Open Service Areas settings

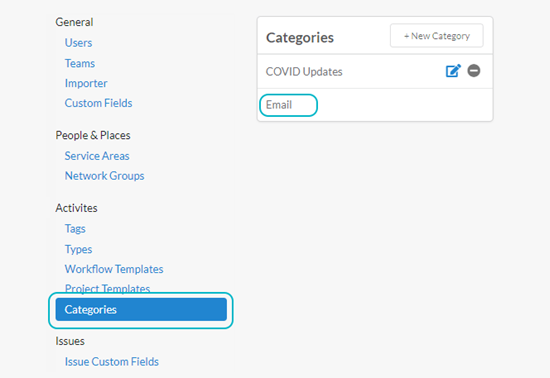click(97, 156)
